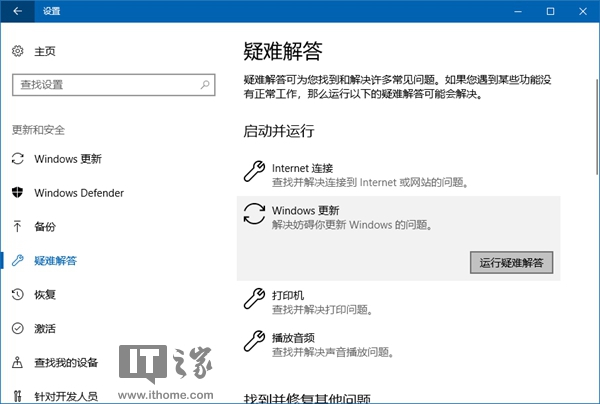Image resolution: width=600 pixels, height=404 pixels.
Task: Open 针对开发人员 settings
Action: tap(66, 396)
